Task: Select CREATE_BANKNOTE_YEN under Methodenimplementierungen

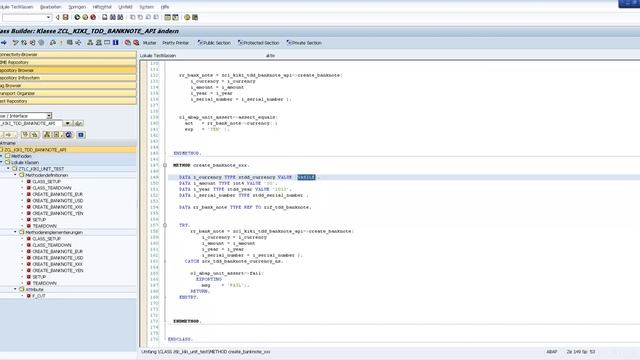Action: click(x=58, y=270)
